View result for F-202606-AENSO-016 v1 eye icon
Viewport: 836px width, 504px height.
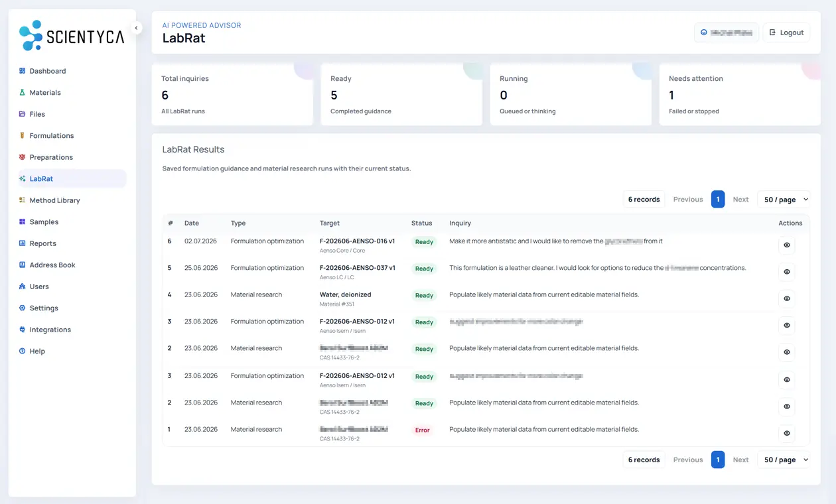pyautogui.click(x=787, y=245)
